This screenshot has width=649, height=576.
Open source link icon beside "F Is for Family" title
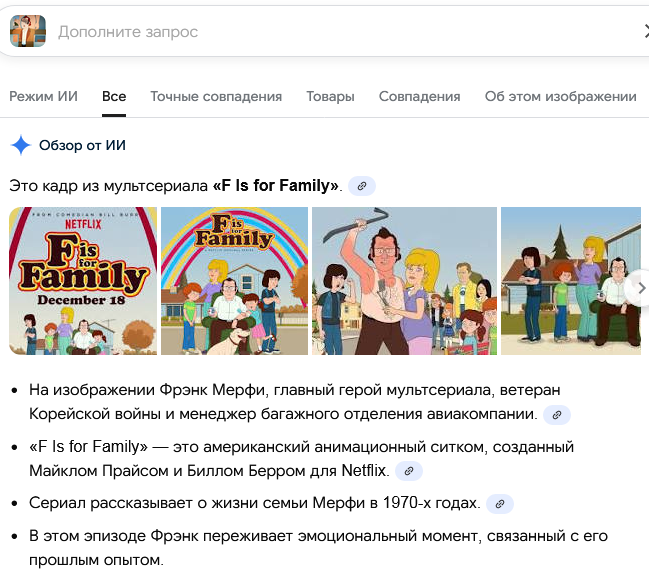pyautogui.click(x=362, y=186)
